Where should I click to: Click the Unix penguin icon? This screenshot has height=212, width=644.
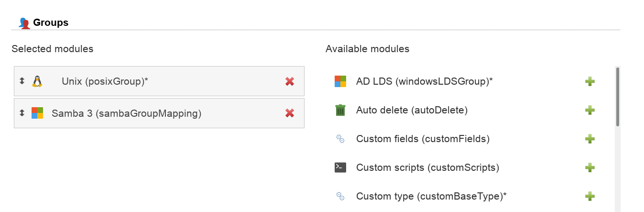tap(37, 81)
